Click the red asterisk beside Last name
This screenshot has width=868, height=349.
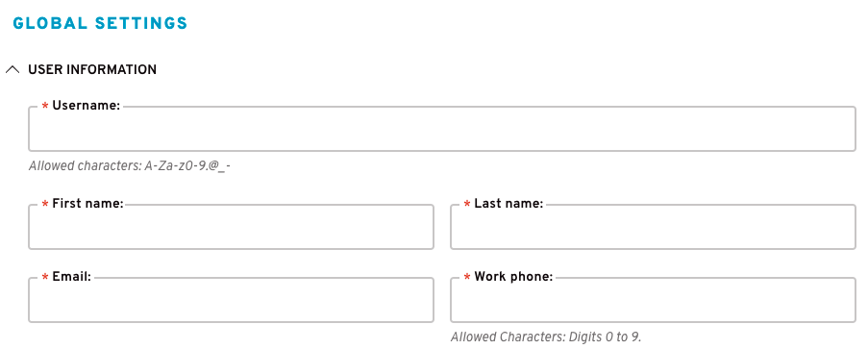click(467, 205)
